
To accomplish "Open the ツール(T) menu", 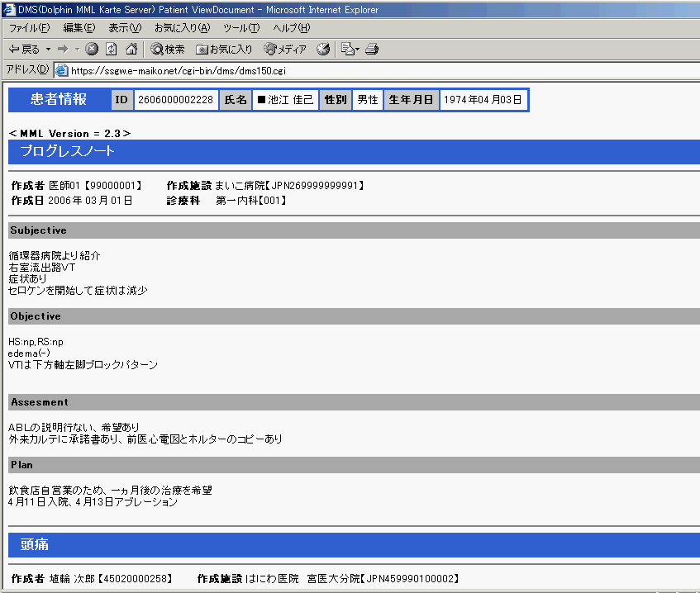I will [240, 28].
